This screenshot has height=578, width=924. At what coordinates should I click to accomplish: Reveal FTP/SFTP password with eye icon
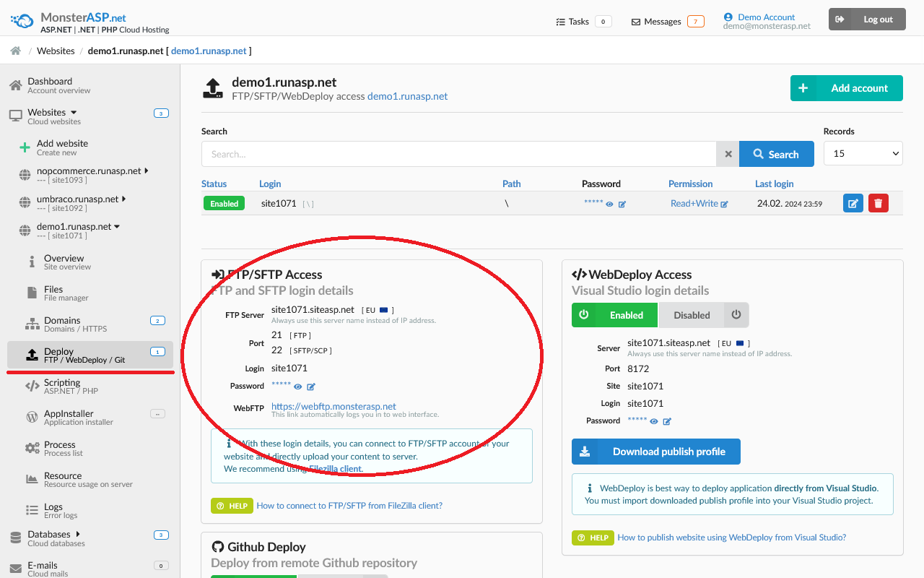(x=298, y=387)
